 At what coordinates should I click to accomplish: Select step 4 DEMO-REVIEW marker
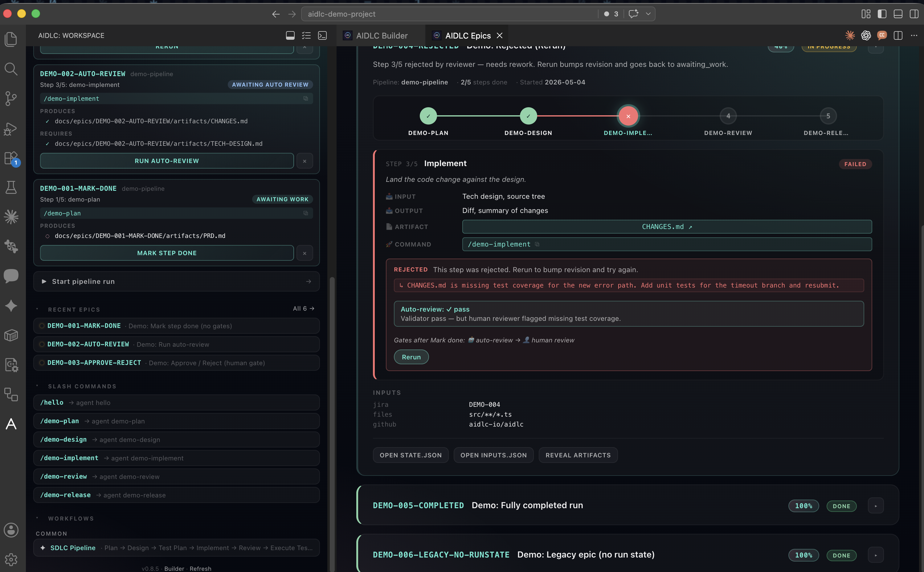point(728,116)
